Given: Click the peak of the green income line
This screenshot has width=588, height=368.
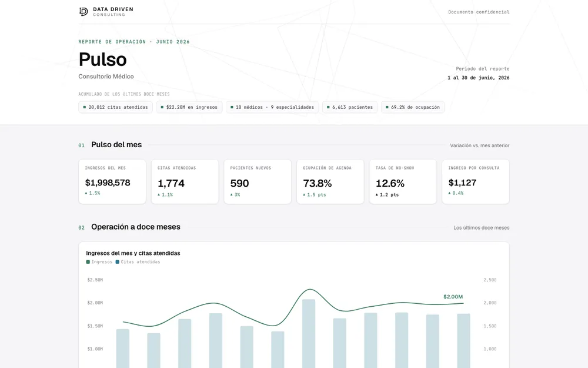Looking at the screenshot, I should point(310,290).
